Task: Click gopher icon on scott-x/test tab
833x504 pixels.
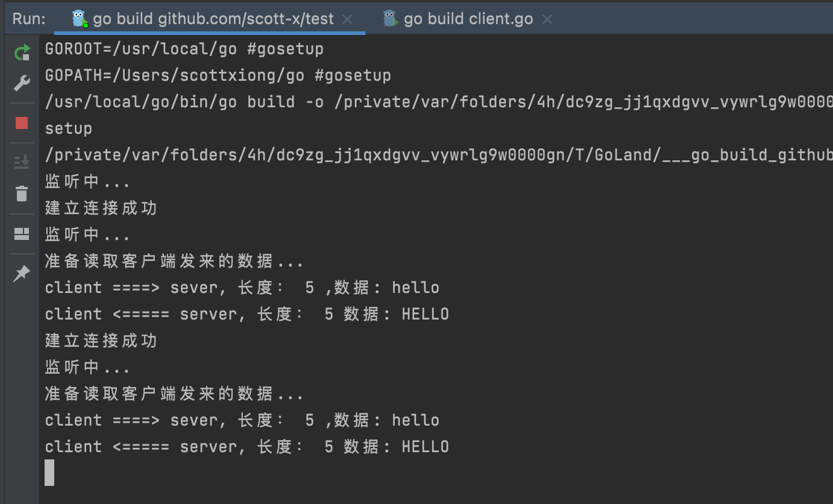Action: [x=80, y=19]
